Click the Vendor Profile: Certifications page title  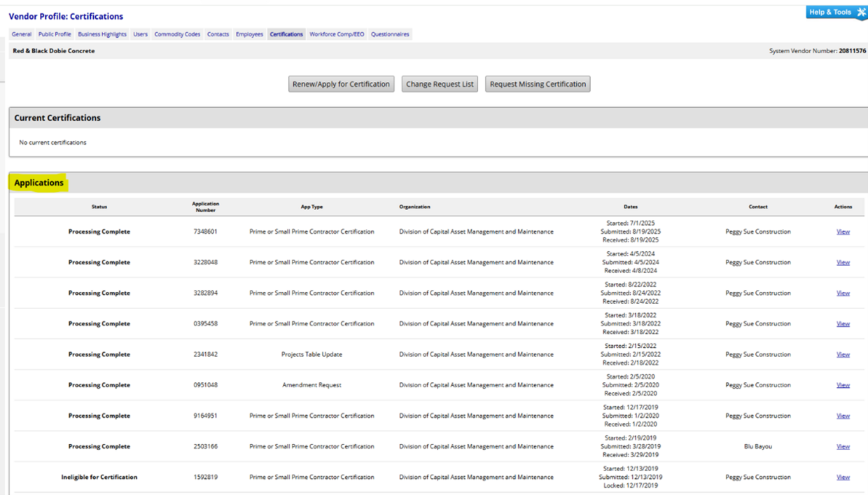[x=66, y=16]
